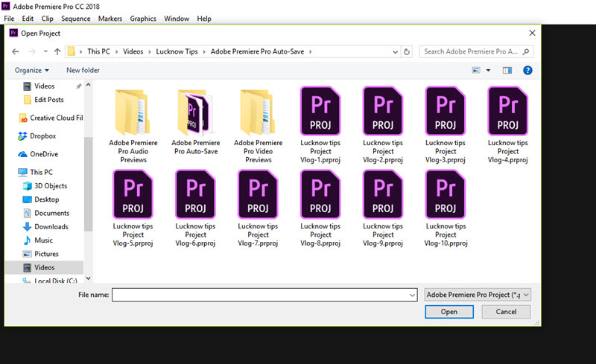Screen dimensions: 596x364
Task: Jump to Lucknow Tips in address path
Action: click(x=177, y=51)
